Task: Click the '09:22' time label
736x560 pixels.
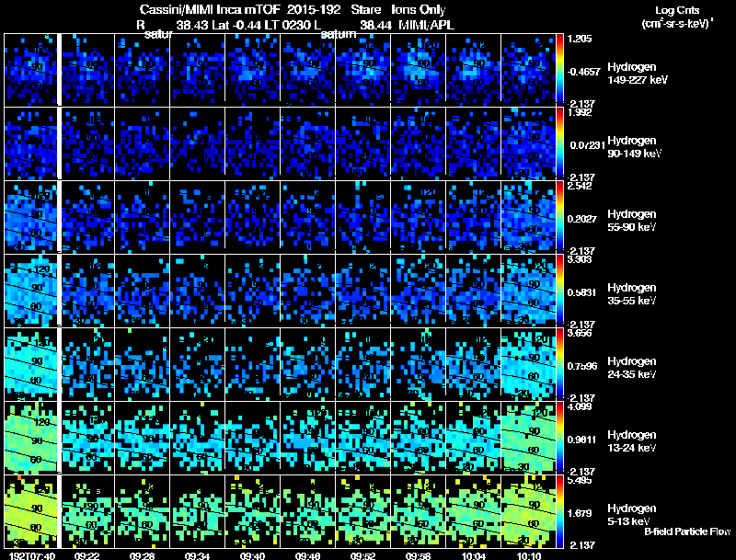Action: tap(87, 555)
